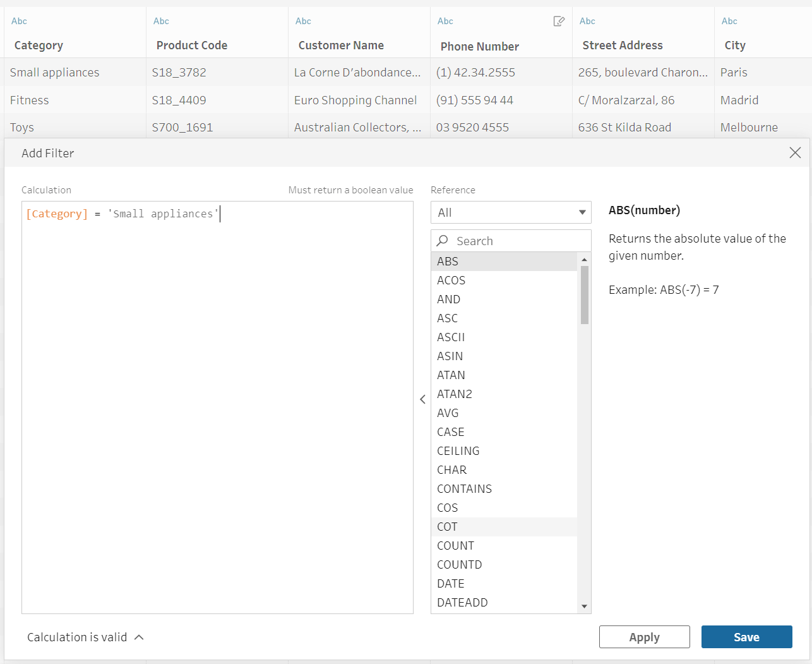
Task: Apply the filter calculation
Action: (644, 637)
